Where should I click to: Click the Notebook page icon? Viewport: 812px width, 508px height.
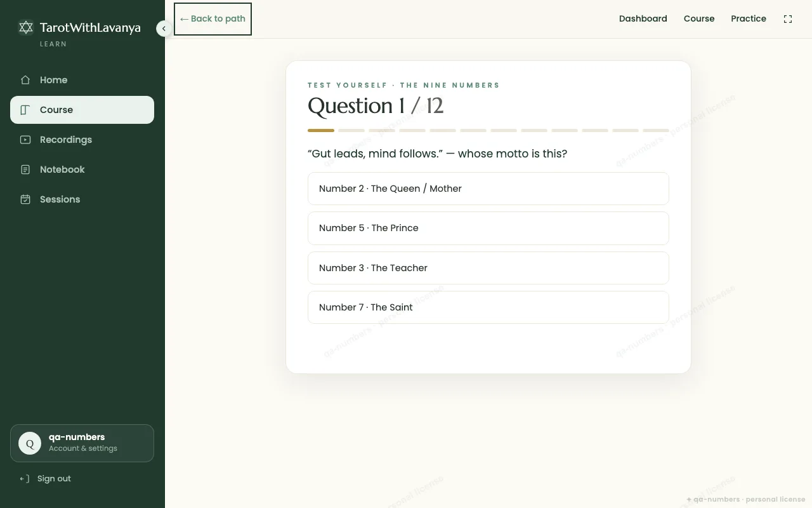[x=25, y=170]
